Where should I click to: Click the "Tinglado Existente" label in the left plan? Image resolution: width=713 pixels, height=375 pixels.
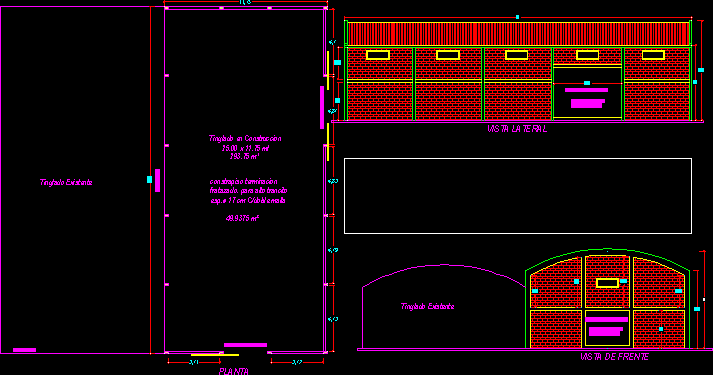(66, 182)
